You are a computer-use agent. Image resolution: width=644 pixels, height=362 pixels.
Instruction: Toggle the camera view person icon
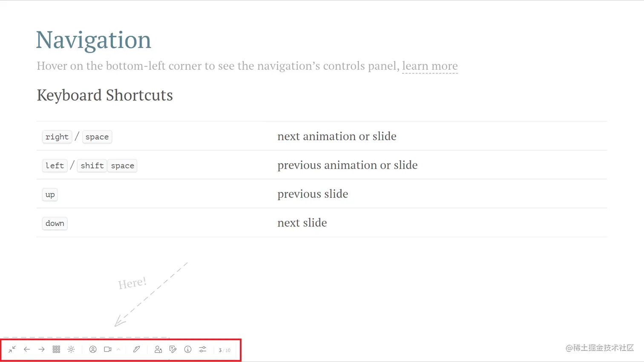(x=93, y=349)
